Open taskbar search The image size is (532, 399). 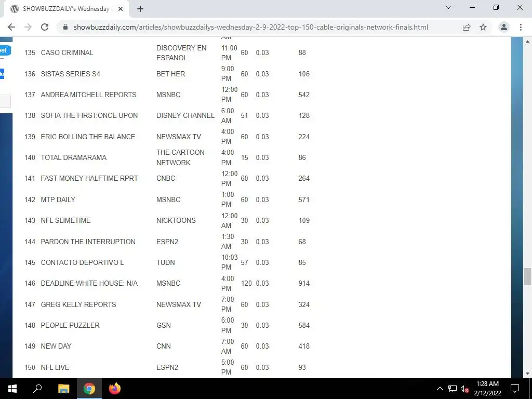tap(37, 389)
